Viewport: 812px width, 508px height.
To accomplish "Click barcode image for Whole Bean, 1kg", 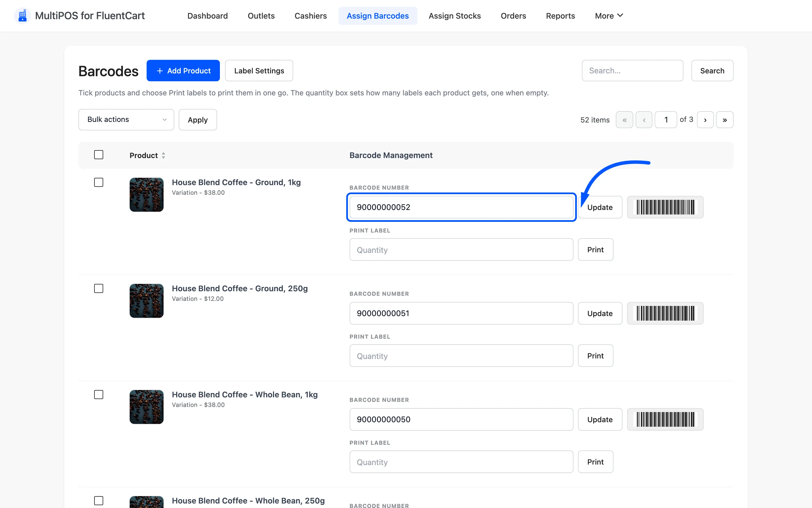I will 665,420.
